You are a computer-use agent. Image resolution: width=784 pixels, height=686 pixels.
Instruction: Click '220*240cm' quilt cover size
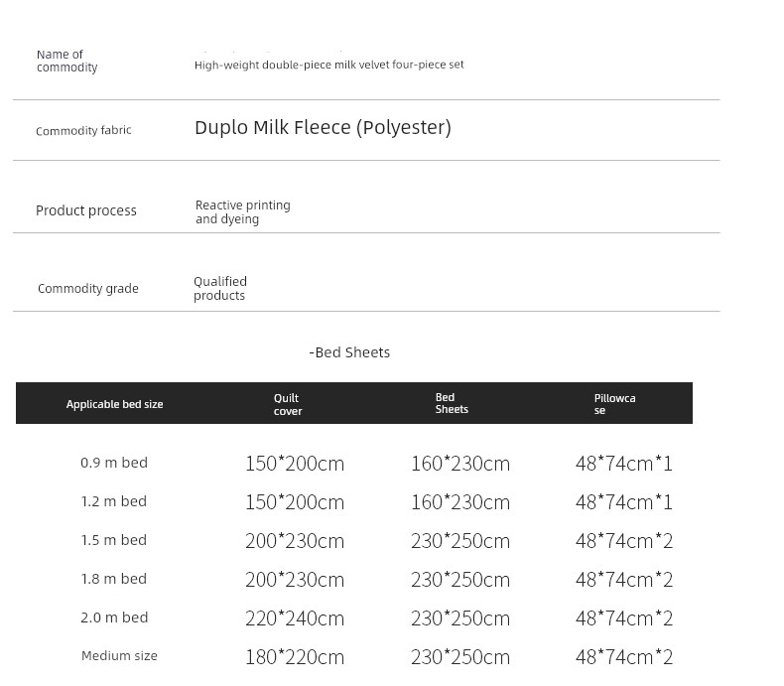[295, 618]
